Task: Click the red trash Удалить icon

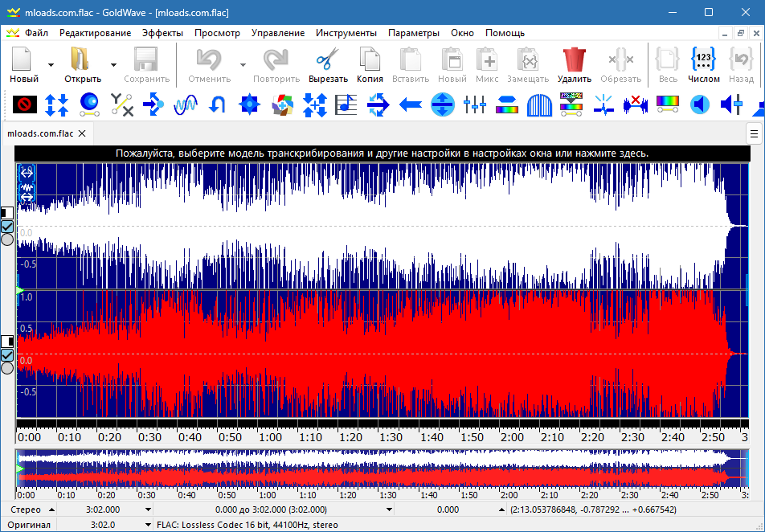Action: click(575, 59)
